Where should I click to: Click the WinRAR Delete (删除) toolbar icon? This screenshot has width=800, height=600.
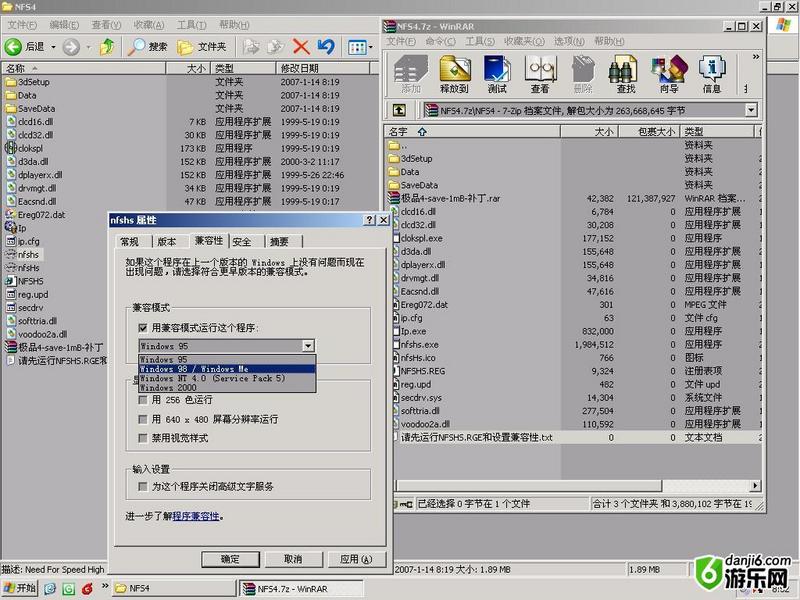click(x=583, y=74)
